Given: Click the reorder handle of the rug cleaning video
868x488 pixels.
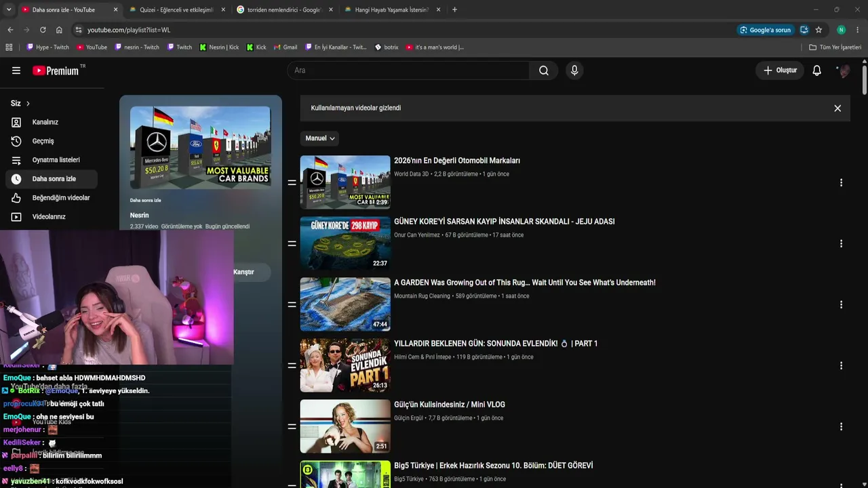Looking at the screenshot, I should click(x=292, y=304).
